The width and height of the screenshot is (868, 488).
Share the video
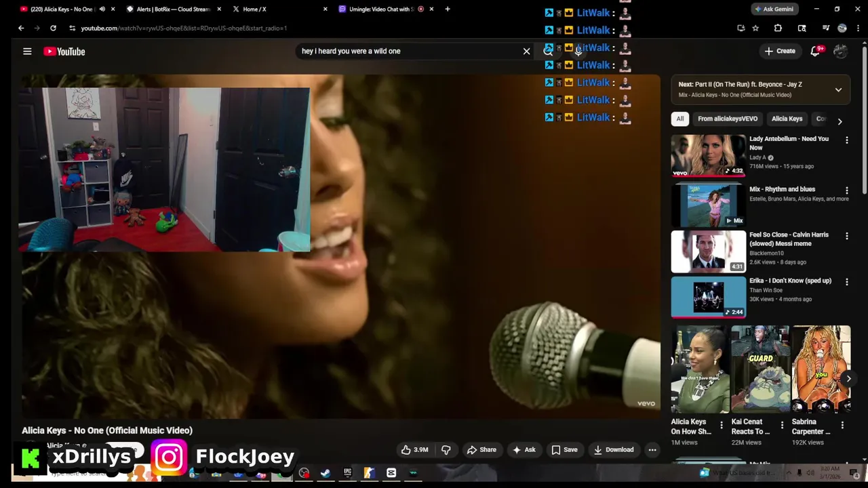[x=481, y=449]
